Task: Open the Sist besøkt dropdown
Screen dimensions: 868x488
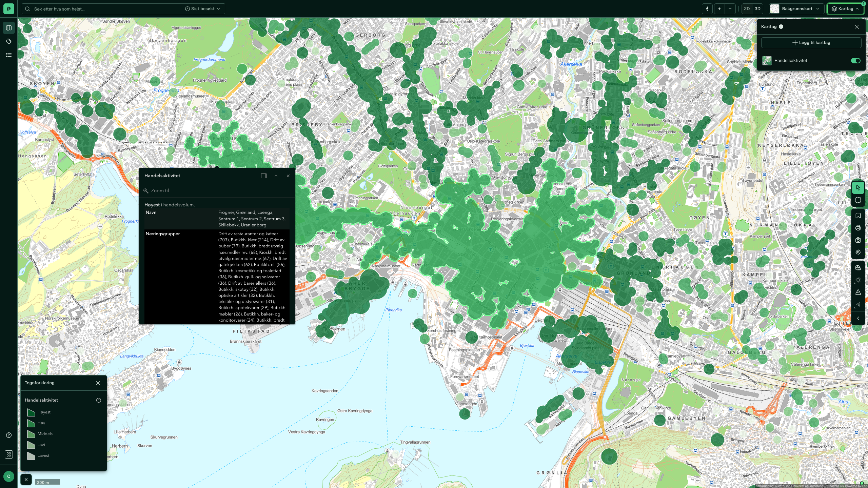Action: [203, 9]
